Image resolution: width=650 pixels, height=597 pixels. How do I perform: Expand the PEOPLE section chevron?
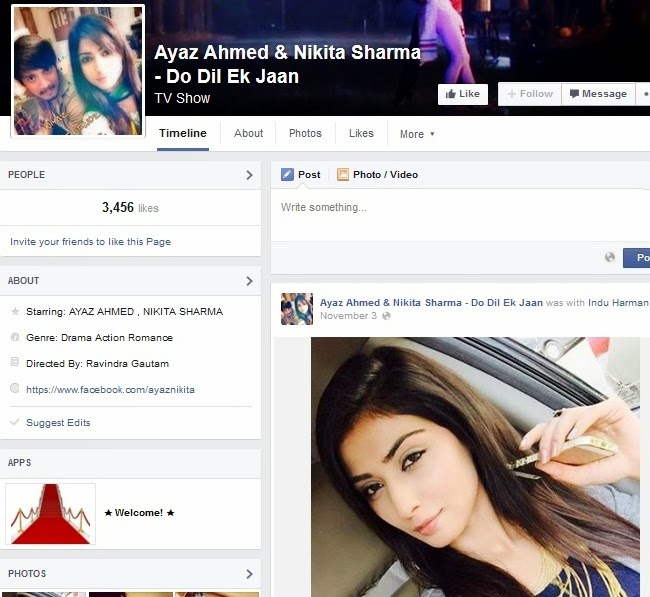[249, 175]
